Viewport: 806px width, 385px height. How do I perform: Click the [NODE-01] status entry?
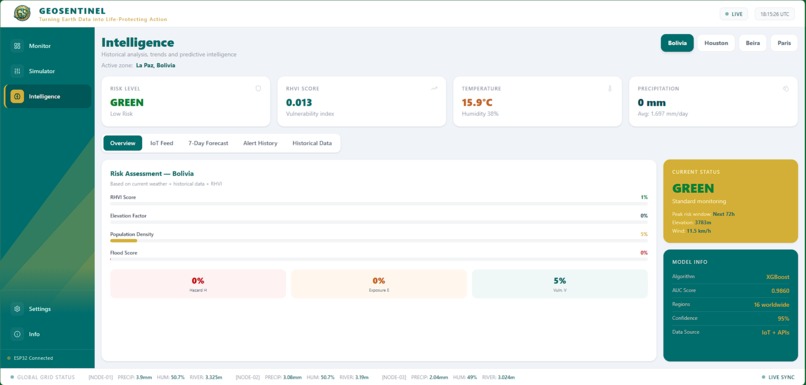155,377
